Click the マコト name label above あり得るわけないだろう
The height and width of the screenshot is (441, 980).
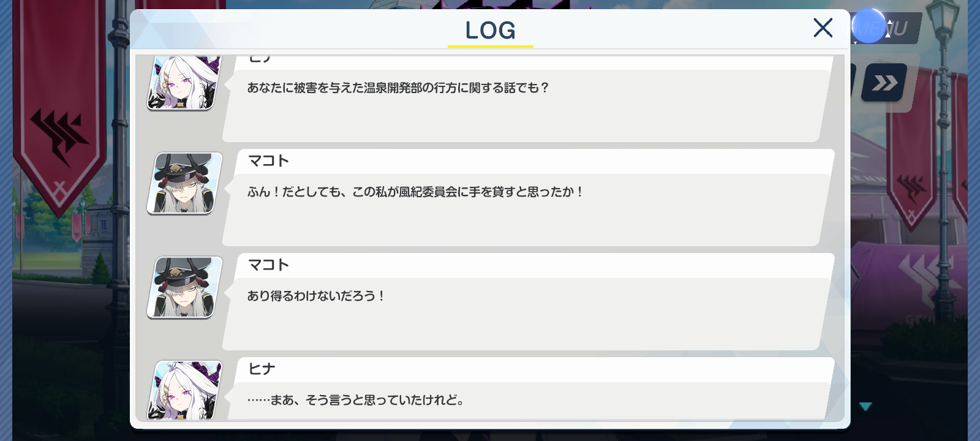click(268, 265)
